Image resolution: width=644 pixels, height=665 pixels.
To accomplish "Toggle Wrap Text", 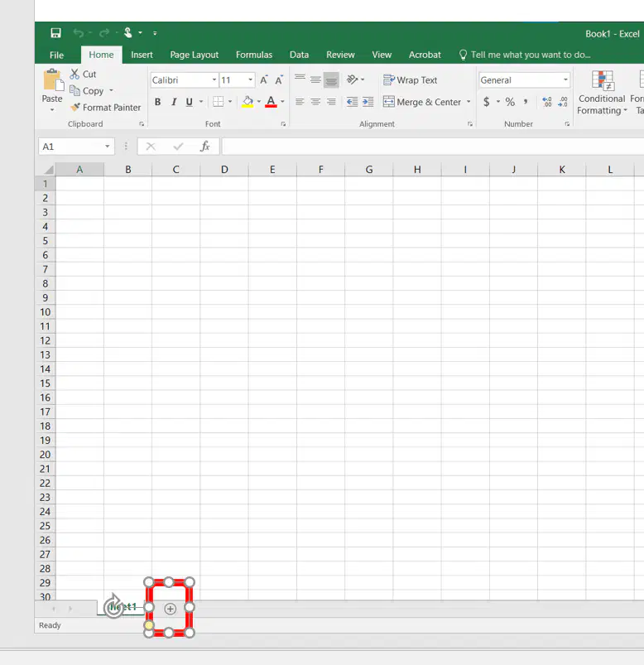I will pos(410,80).
